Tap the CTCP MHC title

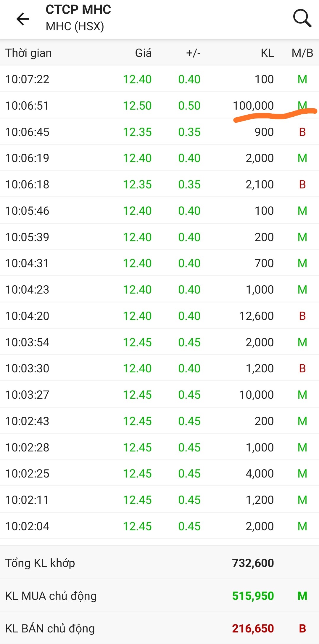78,10
